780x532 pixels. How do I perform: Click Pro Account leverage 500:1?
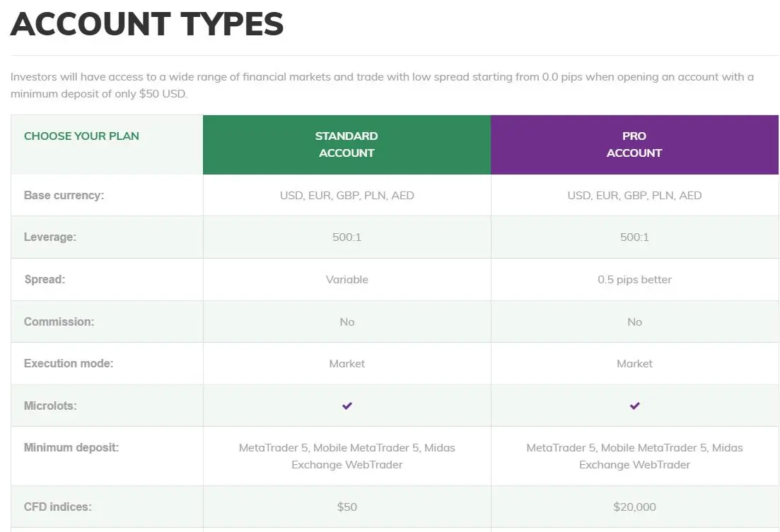click(634, 237)
